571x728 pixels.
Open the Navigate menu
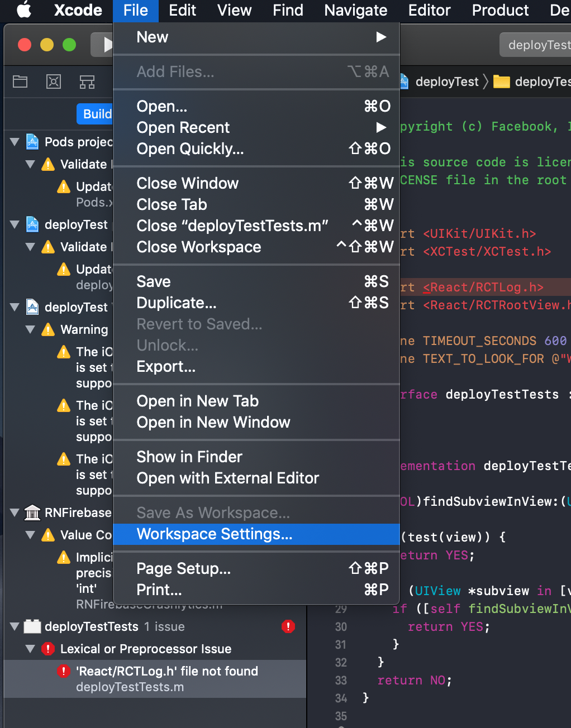pyautogui.click(x=356, y=10)
